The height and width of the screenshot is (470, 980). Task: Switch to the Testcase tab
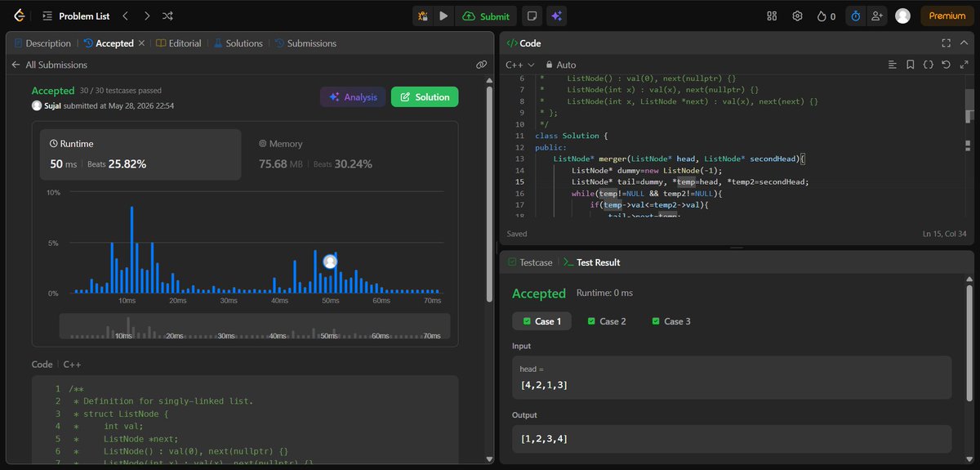(x=530, y=262)
